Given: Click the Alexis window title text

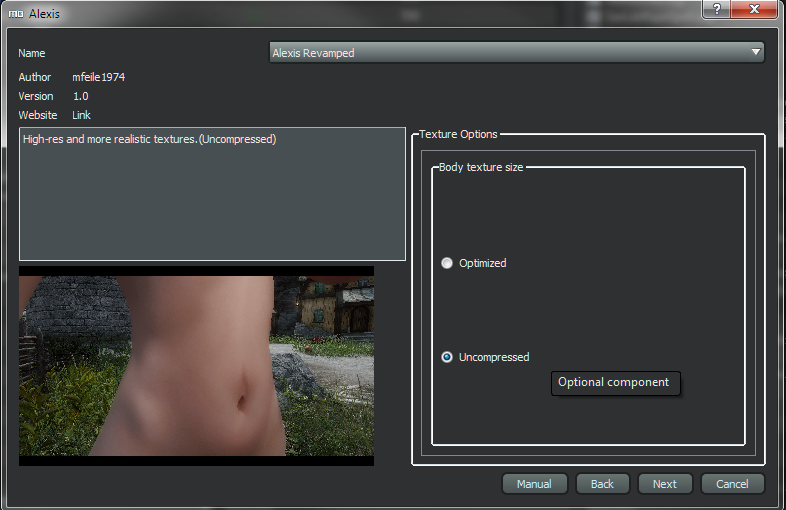Looking at the screenshot, I should pyautogui.click(x=44, y=14).
